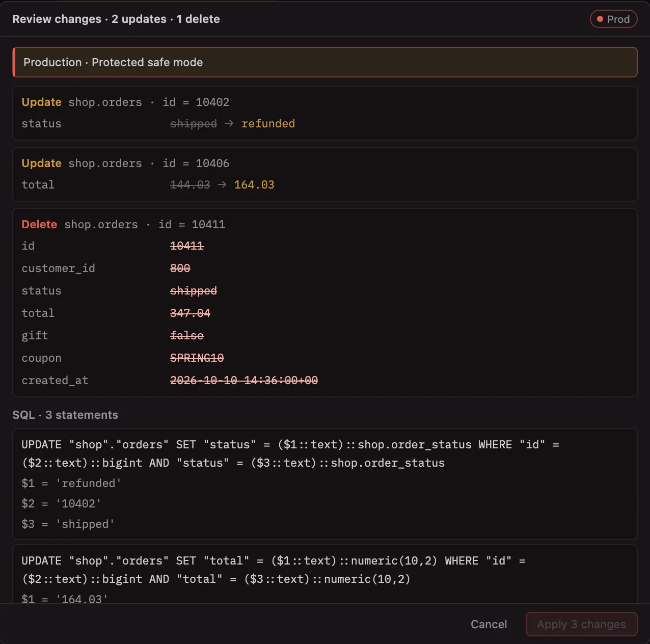Click the deleted total value 347.04
The image size is (650, 644).
tap(190, 313)
